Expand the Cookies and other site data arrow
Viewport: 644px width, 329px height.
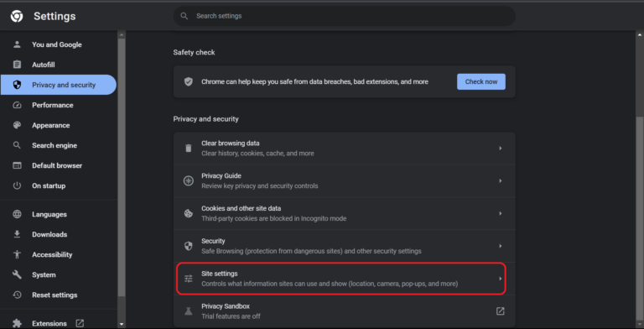pyautogui.click(x=501, y=213)
